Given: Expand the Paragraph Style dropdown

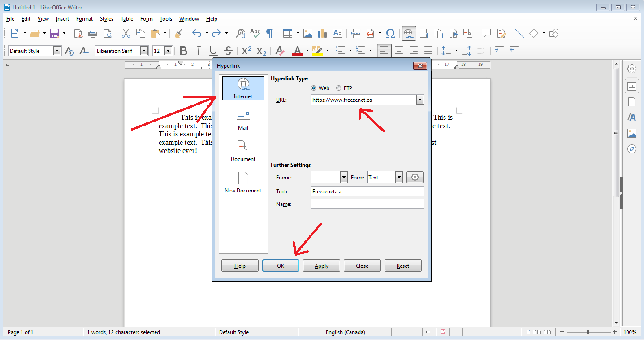Looking at the screenshot, I should (x=57, y=51).
